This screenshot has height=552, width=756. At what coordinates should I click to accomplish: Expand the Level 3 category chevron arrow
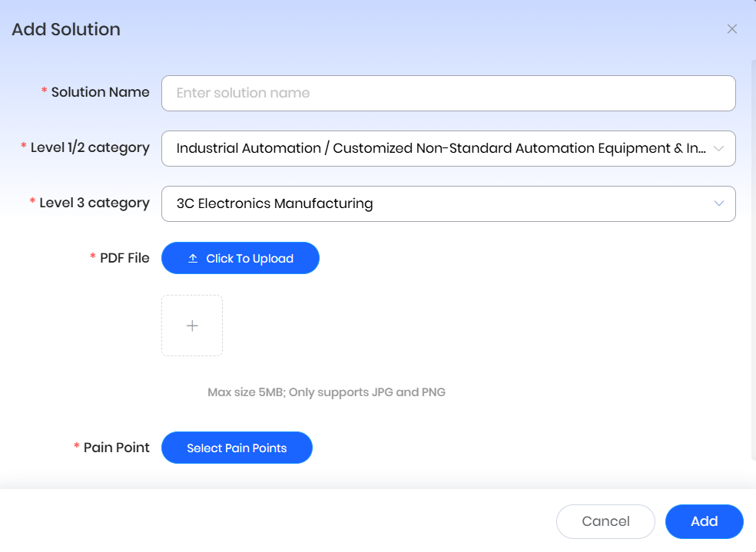coord(718,203)
